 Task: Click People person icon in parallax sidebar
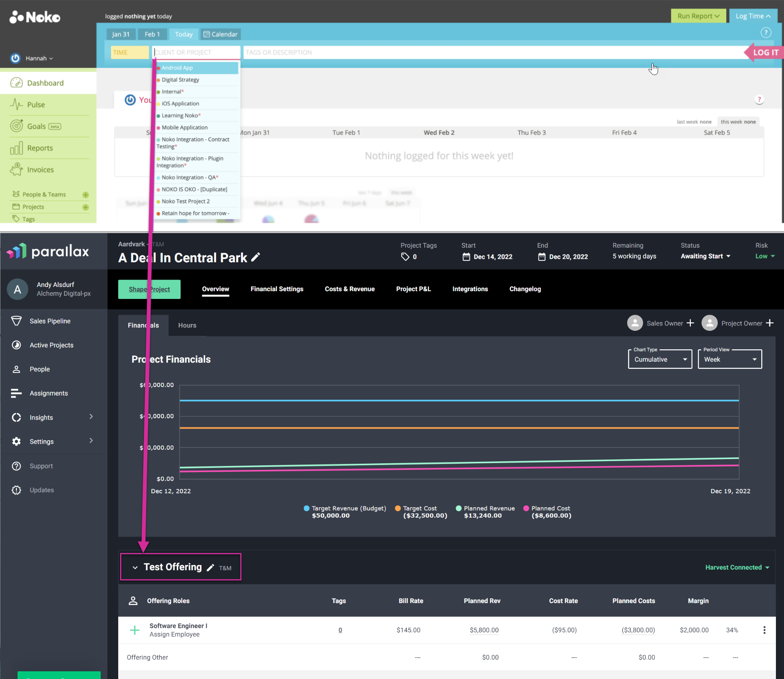click(x=16, y=369)
